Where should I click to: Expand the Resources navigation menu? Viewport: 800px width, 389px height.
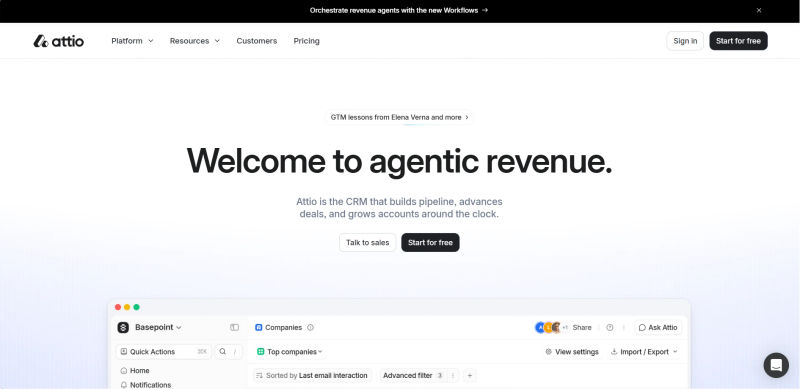[x=194, y=41]
